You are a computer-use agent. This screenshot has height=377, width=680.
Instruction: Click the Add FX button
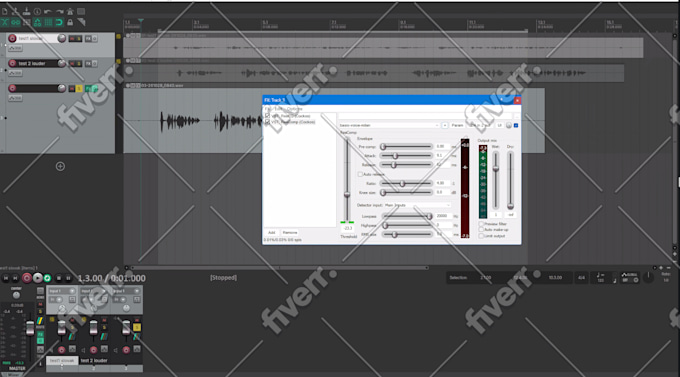point(271,233)
